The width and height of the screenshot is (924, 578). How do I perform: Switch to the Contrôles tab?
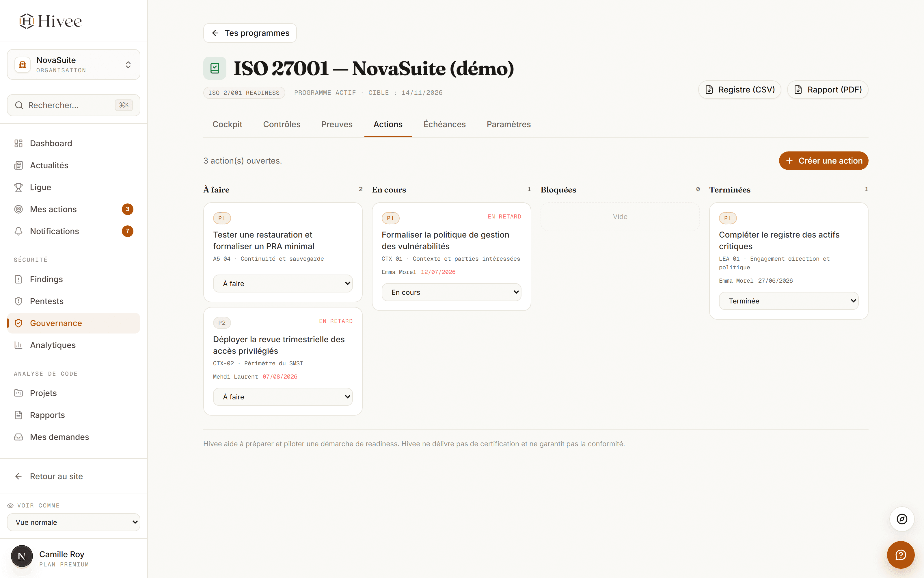pyautogui.click(x=282, y=124)
